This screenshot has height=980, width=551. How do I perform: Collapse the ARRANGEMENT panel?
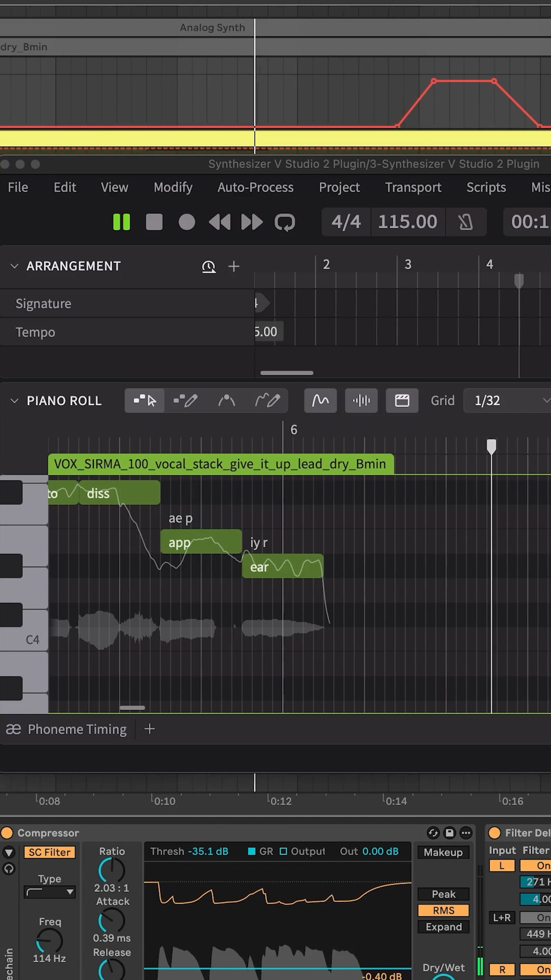click(x=14, y=266)
